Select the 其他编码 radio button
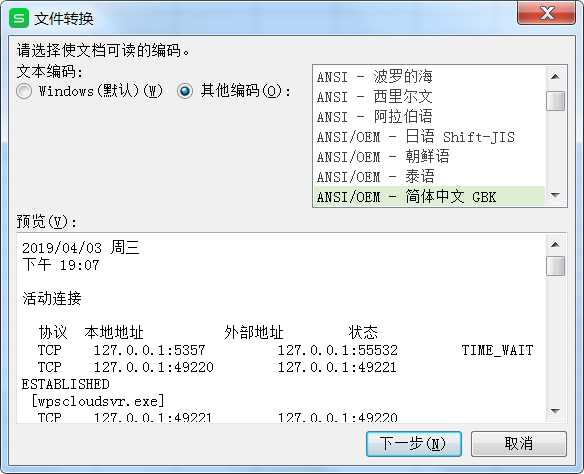This screenshot has height=474, width=584. coord(185,91)
